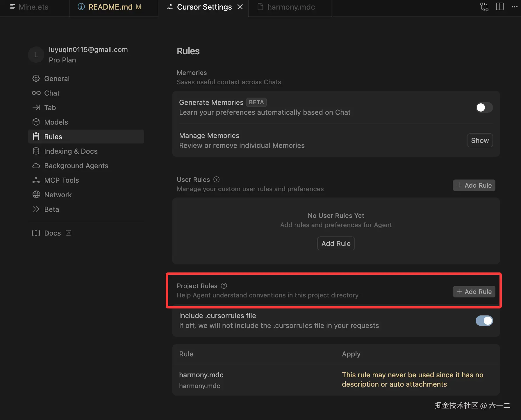Enable the Generate Memories toggle
Viewport: 521px width, 420px height.
[x=484, y=107]
